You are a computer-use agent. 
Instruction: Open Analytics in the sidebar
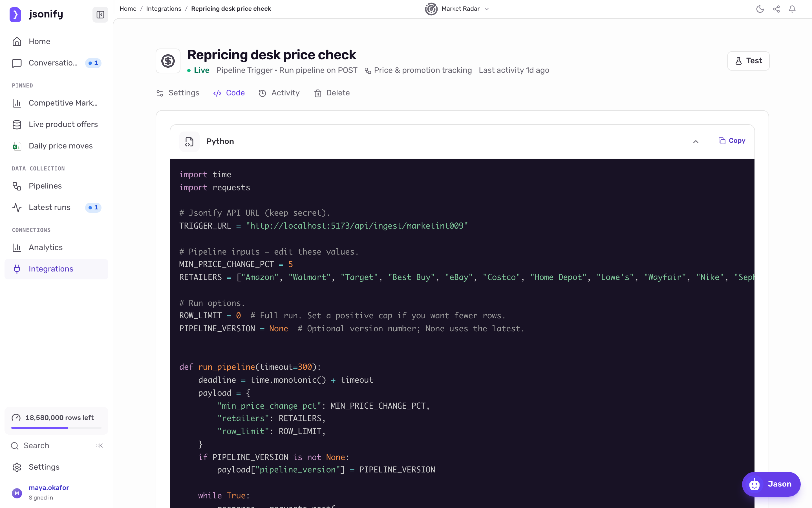[56, 247]
